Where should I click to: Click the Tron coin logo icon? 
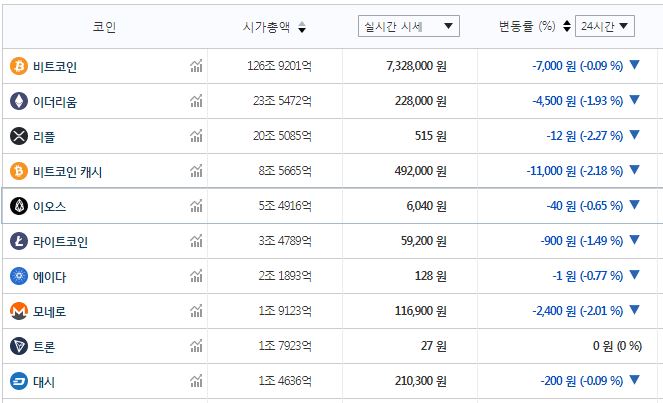tap(18, 346)
